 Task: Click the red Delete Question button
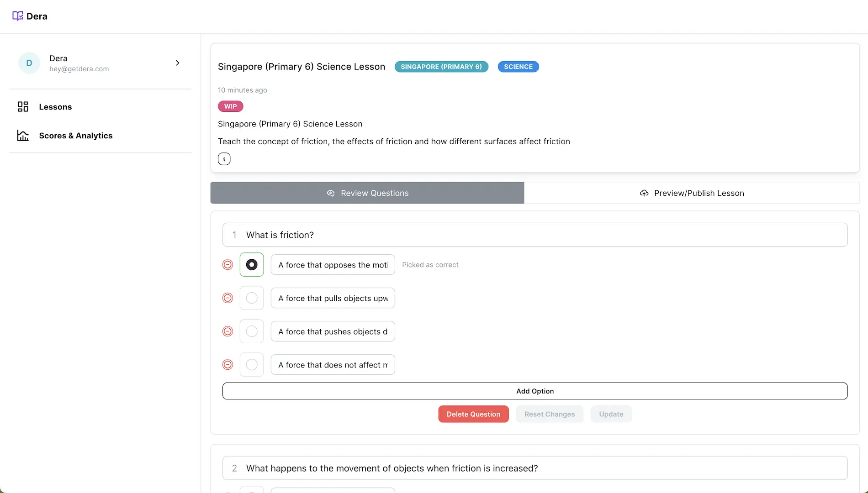click(x=473, y=414)
